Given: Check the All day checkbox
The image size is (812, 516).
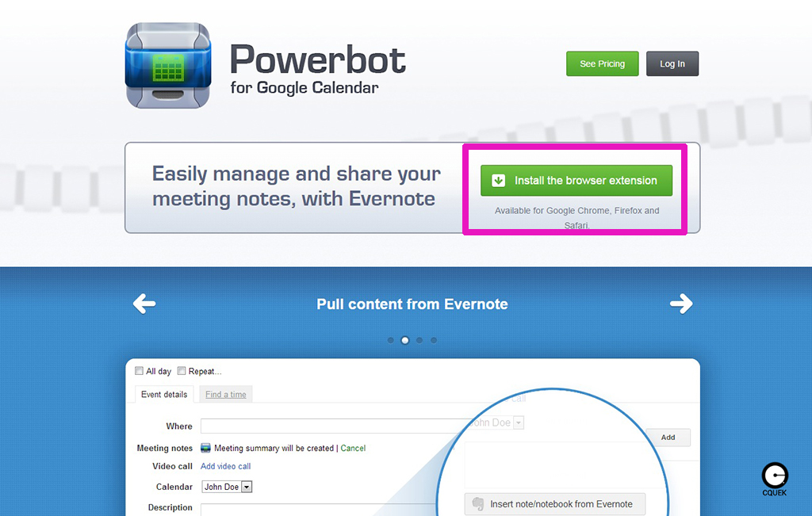Looking at the screenshot, I should pos(139,371).
